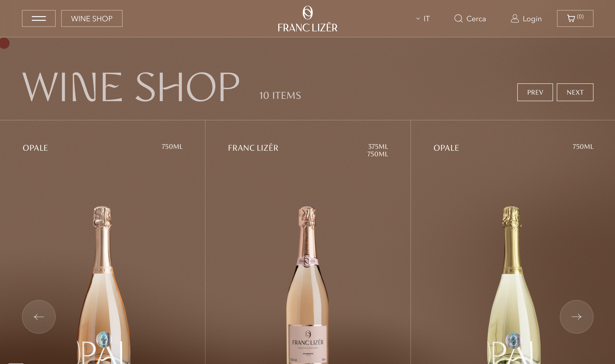Open the hamburger menu
Viewport: 615px width, 364px height.
point(39,18)
